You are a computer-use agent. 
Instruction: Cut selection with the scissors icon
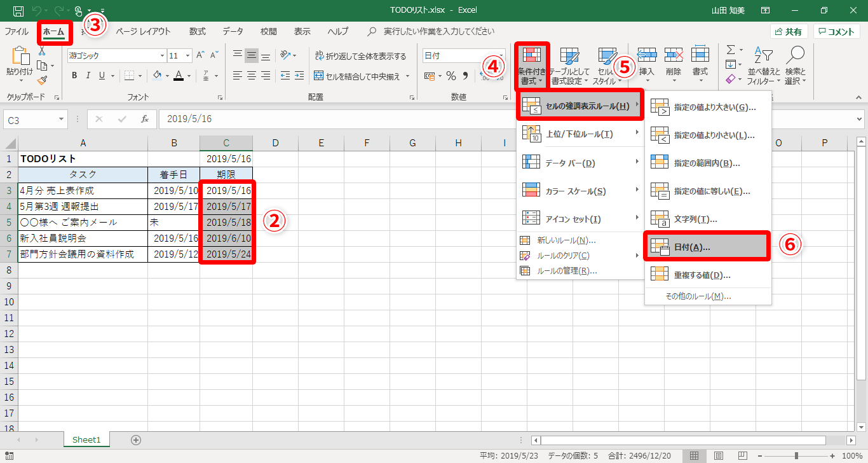tap(42, 51)
